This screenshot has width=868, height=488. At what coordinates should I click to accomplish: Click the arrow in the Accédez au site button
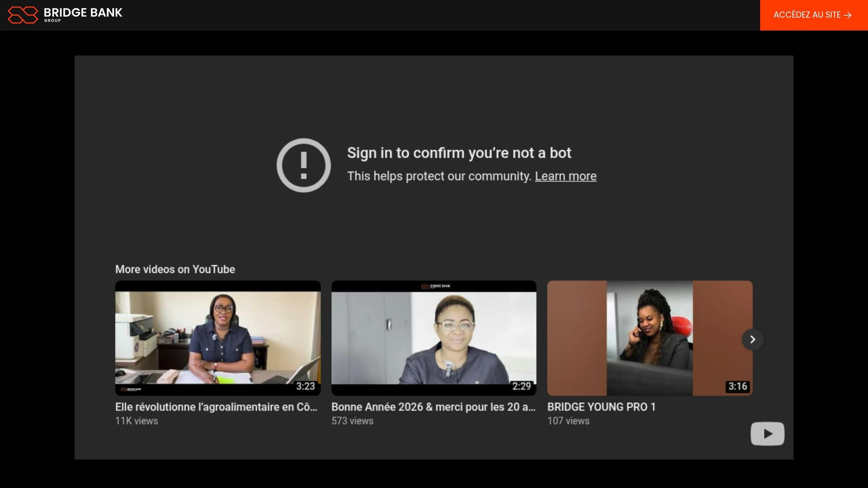click(848, 15)
